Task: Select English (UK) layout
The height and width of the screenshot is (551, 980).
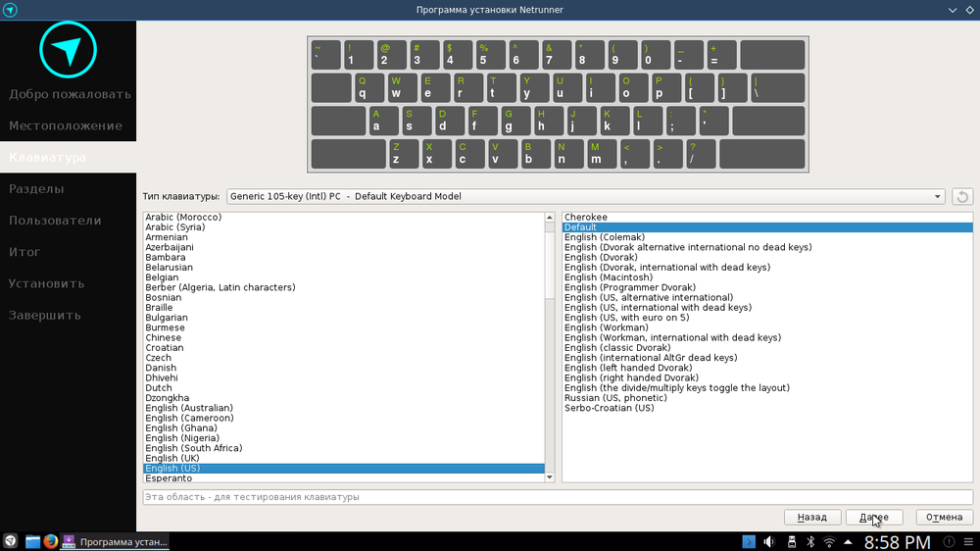Action: pos(344,458)
